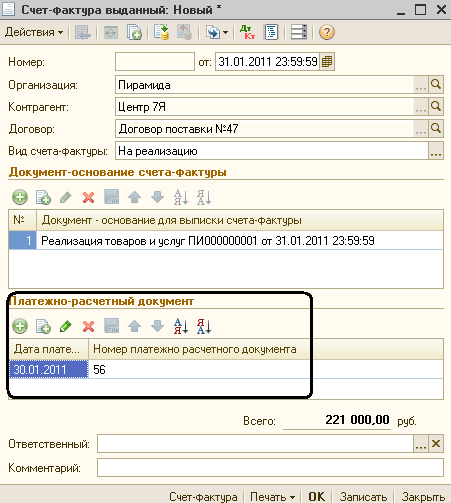
Task: Confirm with OK button
Action: point(316,496)
